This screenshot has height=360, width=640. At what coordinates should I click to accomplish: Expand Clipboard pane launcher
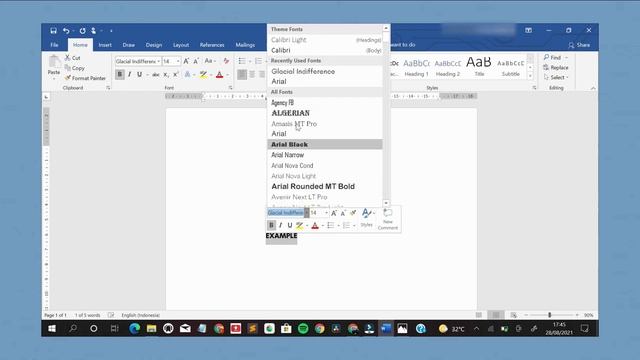(x=108, y=88)
